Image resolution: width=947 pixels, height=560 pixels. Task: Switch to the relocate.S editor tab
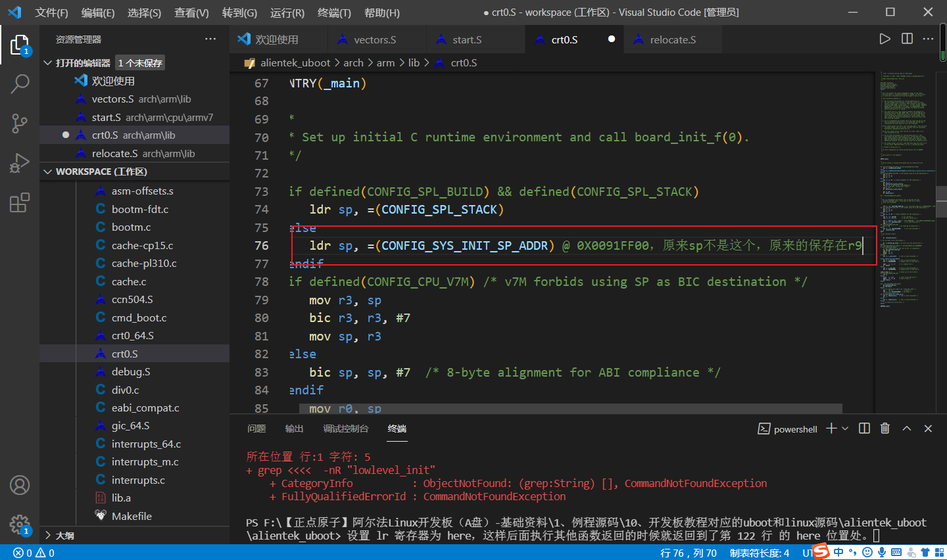pos(673,39)
